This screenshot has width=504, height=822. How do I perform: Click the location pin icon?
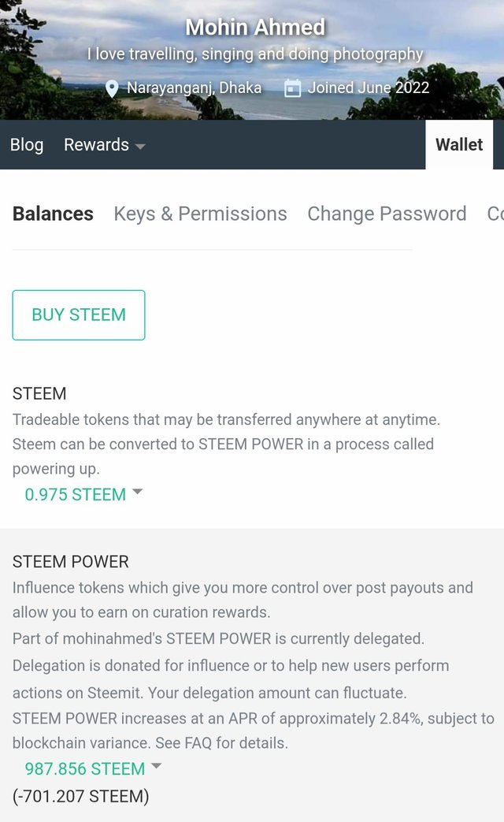pos(112,87)
